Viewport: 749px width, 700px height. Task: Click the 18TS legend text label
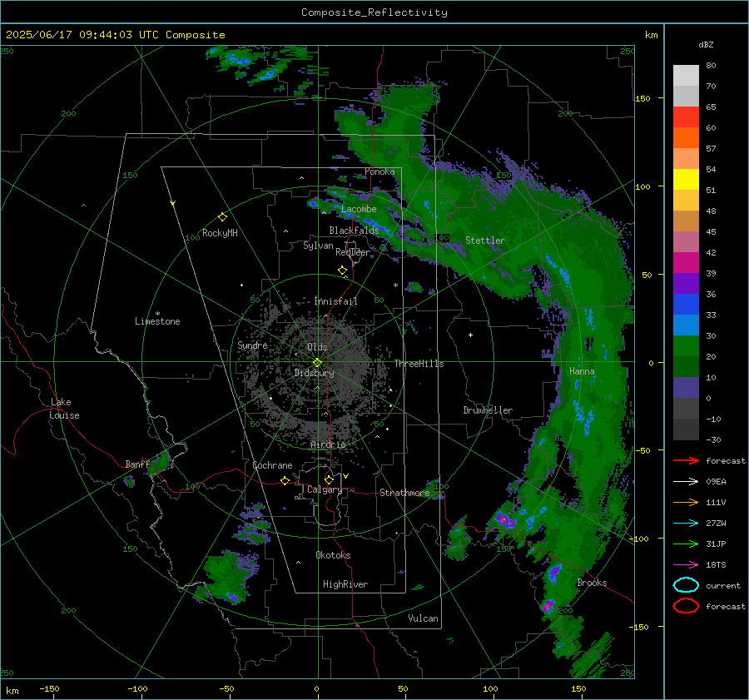point(716,565)
